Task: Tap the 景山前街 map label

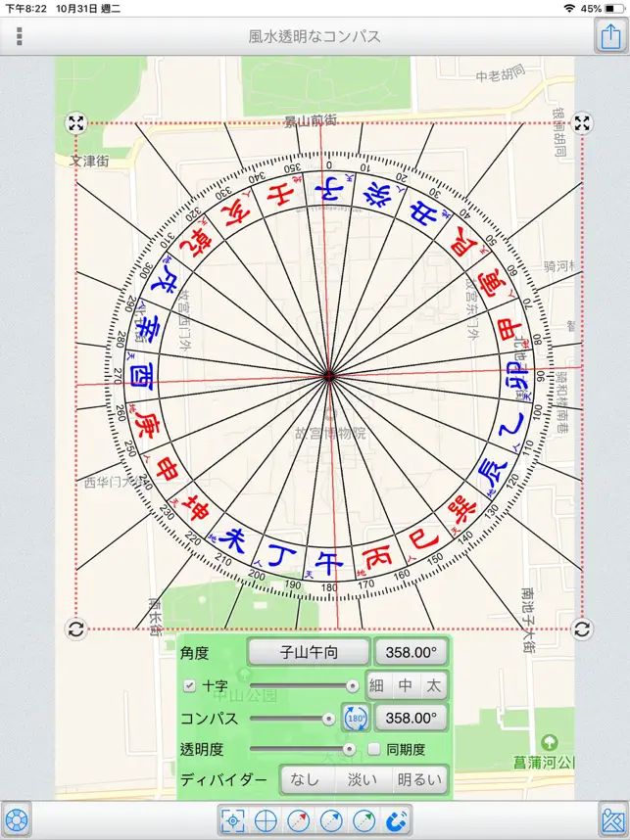Action: (x=311, y=121)
